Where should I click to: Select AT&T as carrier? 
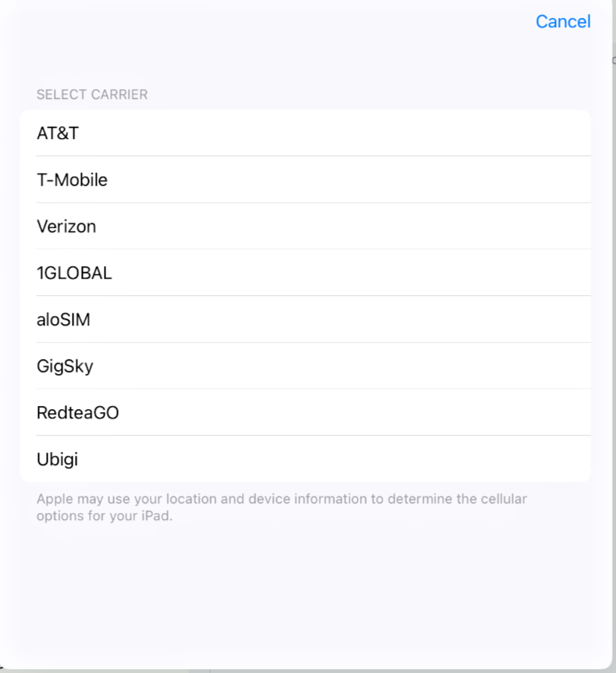click(305, 133)
